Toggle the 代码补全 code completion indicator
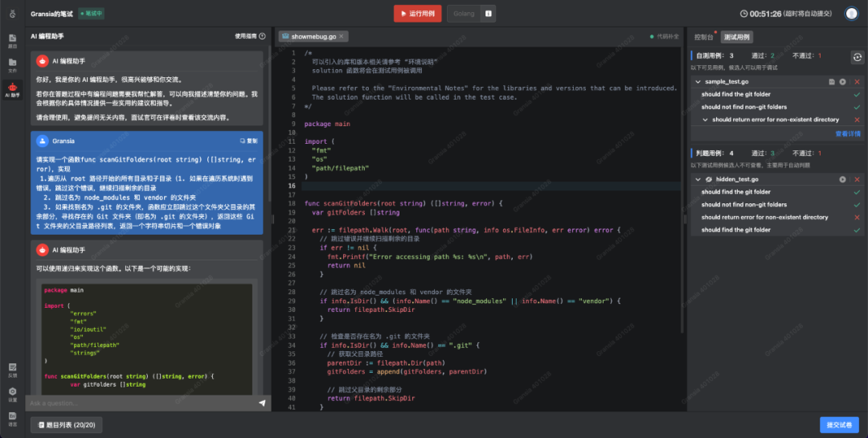Image resolution: width=868 pixels, height=438 pixels. [665, 36]
